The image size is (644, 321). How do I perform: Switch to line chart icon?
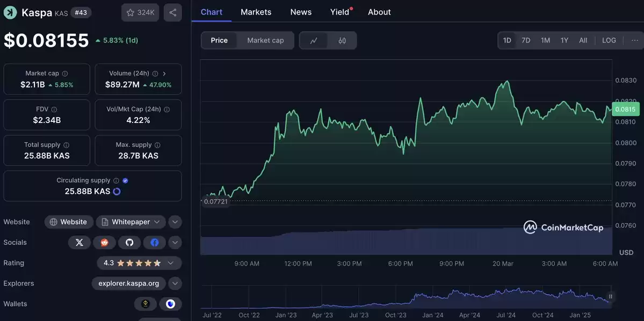(314, 41)
